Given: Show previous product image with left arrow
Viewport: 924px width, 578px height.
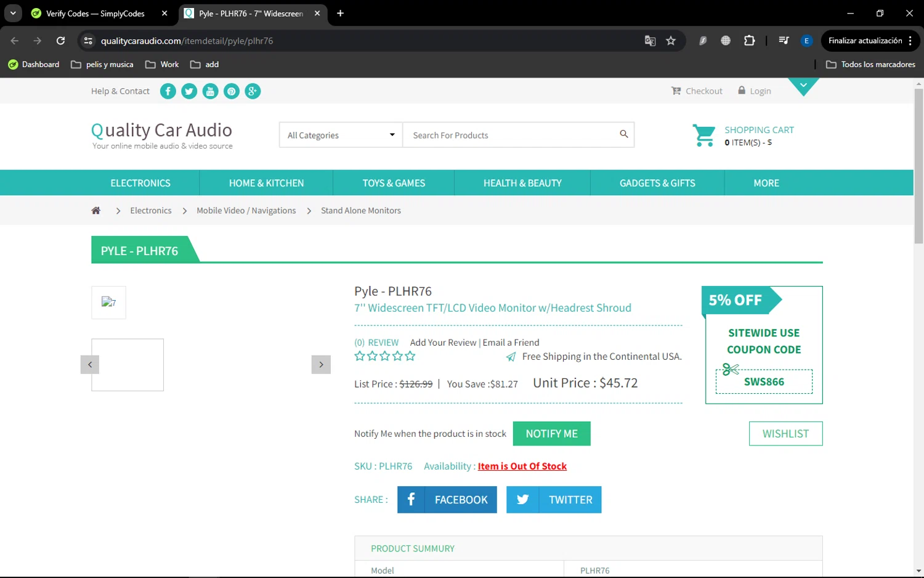Looking at the screenshot, I should [90, 365].
